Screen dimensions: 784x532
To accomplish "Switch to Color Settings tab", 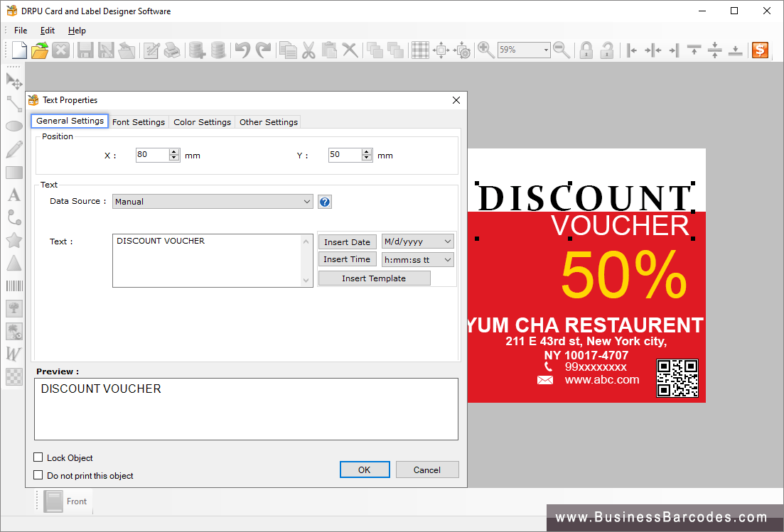I will tap(202, 122).
